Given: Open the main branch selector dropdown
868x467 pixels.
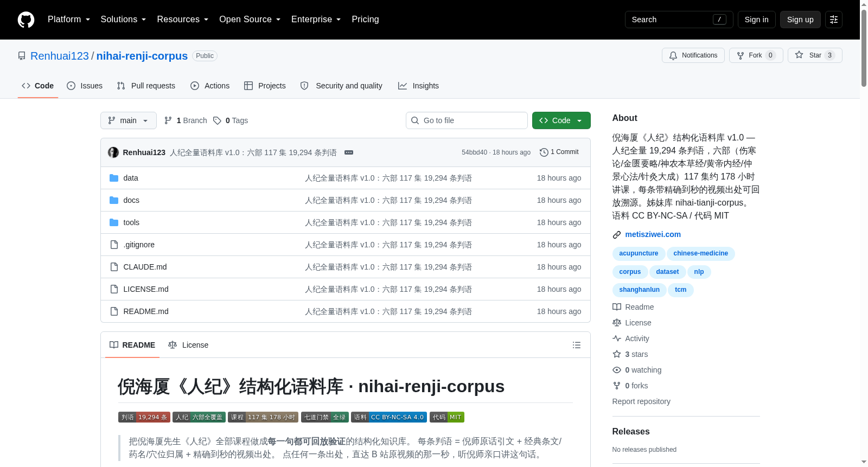Looking at the screenshot, I should pos(129,120).
